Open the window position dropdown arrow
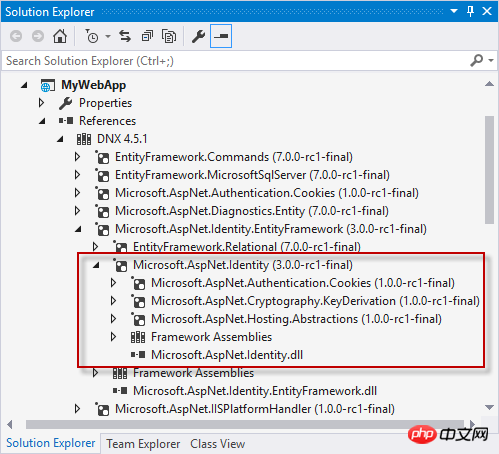This screenshot has width=499, height=454. [454, 11]
